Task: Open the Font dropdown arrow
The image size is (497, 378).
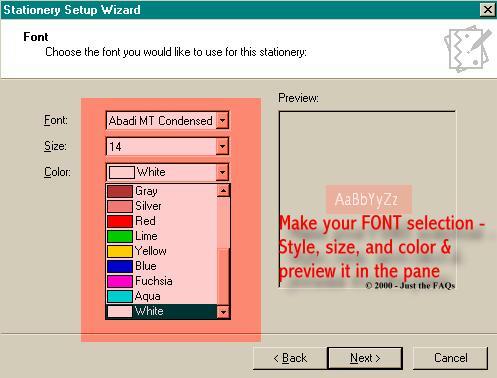Action: (222, 120)
